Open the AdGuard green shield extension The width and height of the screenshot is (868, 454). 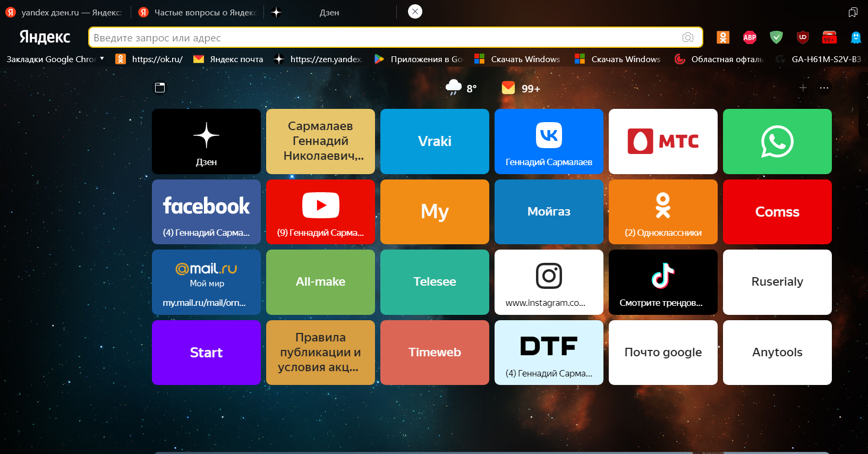click(x=776, y=37)
